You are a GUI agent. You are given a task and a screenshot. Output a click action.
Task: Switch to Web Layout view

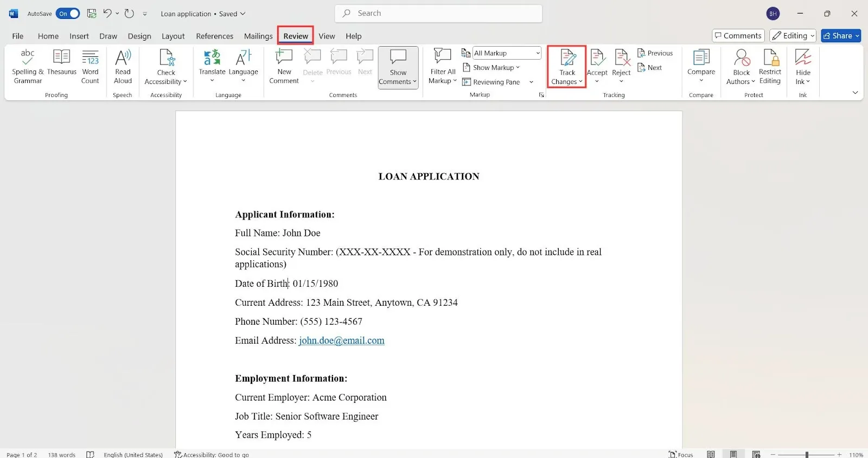coord(756,454)
